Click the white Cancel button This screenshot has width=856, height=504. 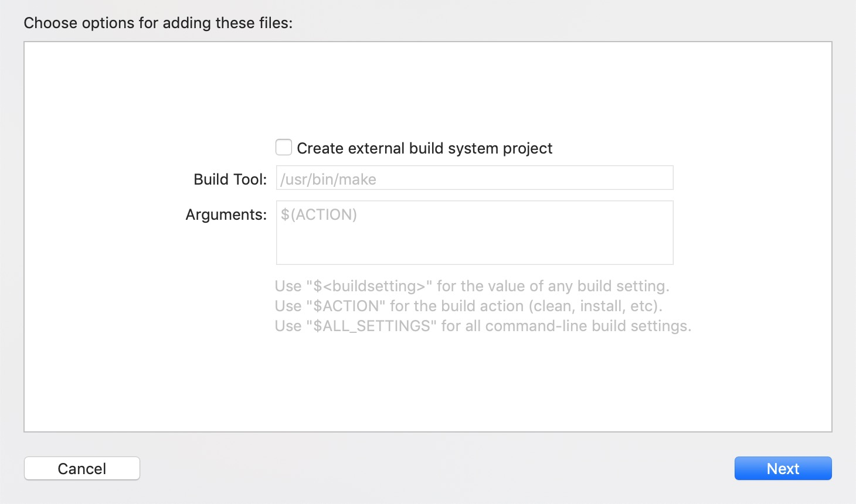pyautogui.click(x=81, y=468)
